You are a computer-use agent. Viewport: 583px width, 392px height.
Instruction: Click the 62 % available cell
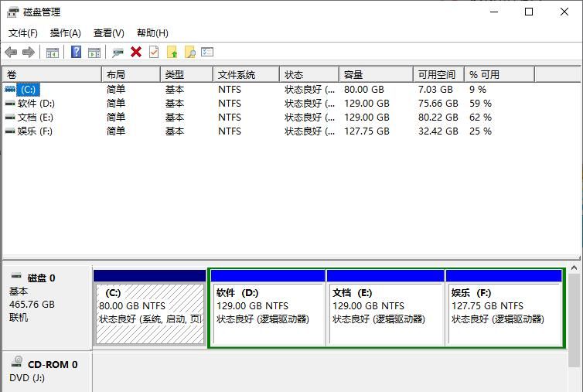point(480,118)
